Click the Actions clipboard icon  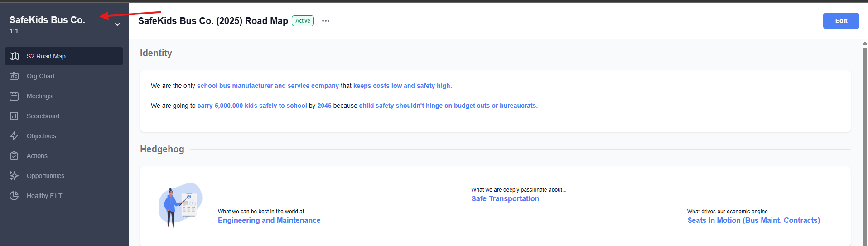pos(14,156)
